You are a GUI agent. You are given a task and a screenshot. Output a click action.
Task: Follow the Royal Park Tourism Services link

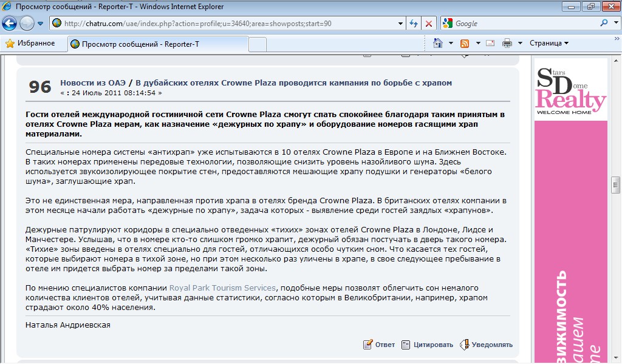click(222, 288)
